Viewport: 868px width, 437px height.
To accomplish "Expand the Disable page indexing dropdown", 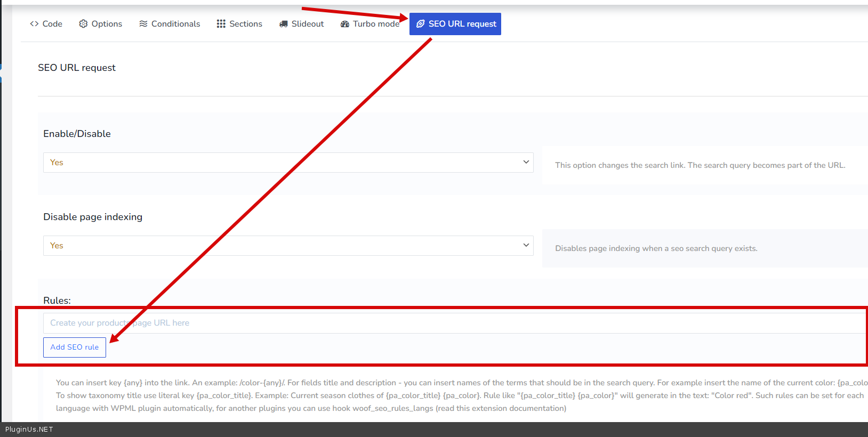I will coord(288,246).
